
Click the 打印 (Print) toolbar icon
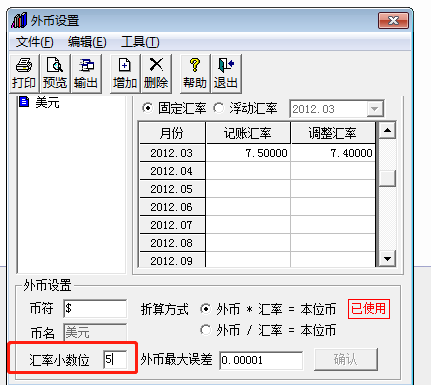(x=24, y=74)
